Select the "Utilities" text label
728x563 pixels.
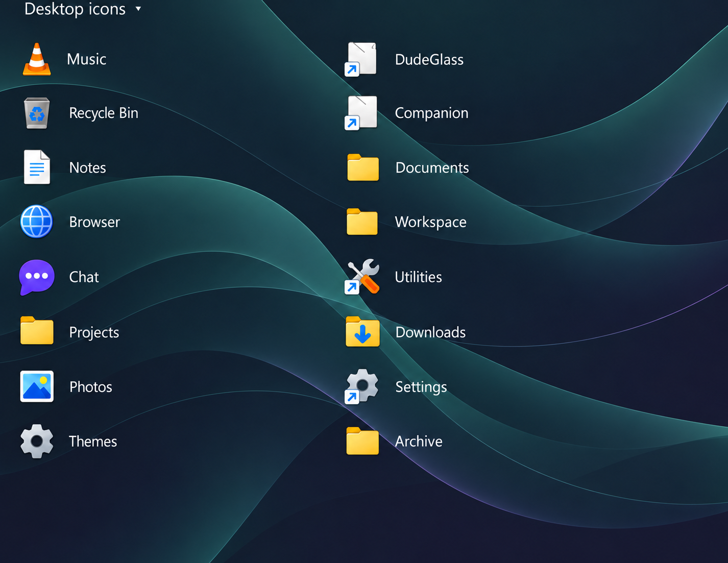(x=418, y=277)
